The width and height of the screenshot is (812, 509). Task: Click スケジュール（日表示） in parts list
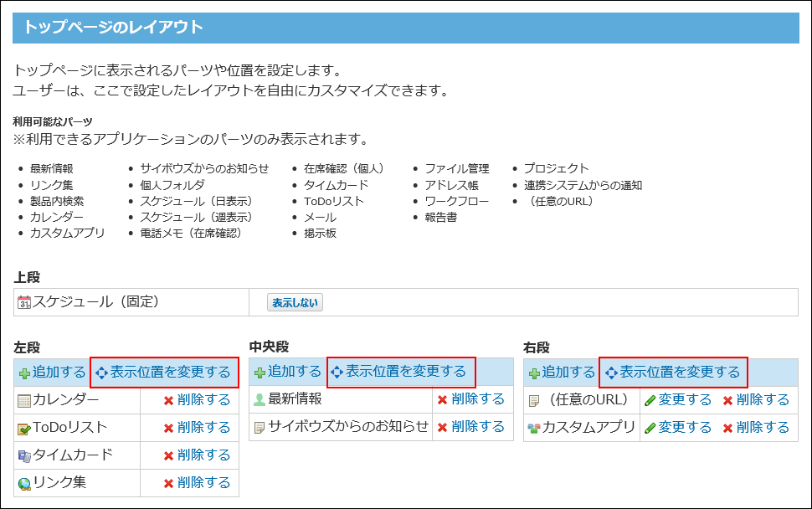point(196,201)
